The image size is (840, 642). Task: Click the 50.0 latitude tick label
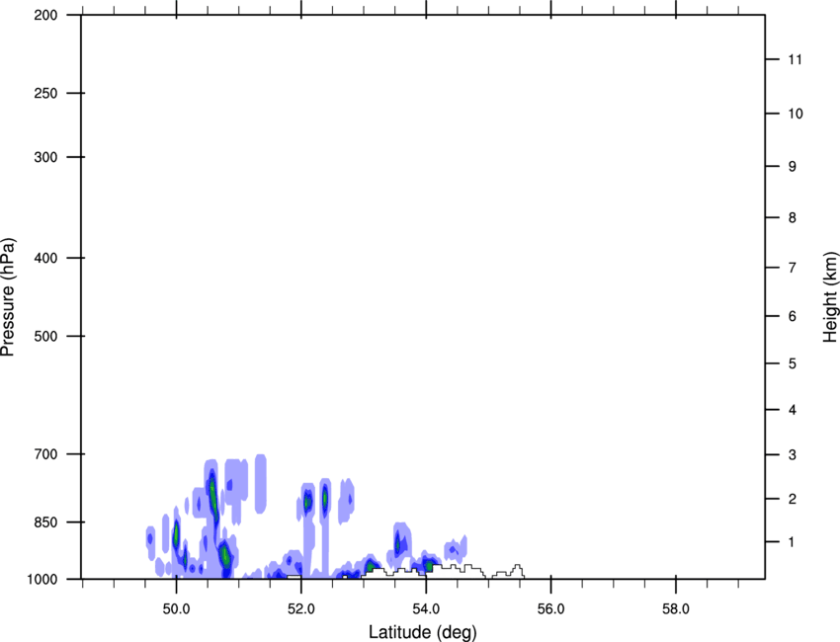(176, 609)
